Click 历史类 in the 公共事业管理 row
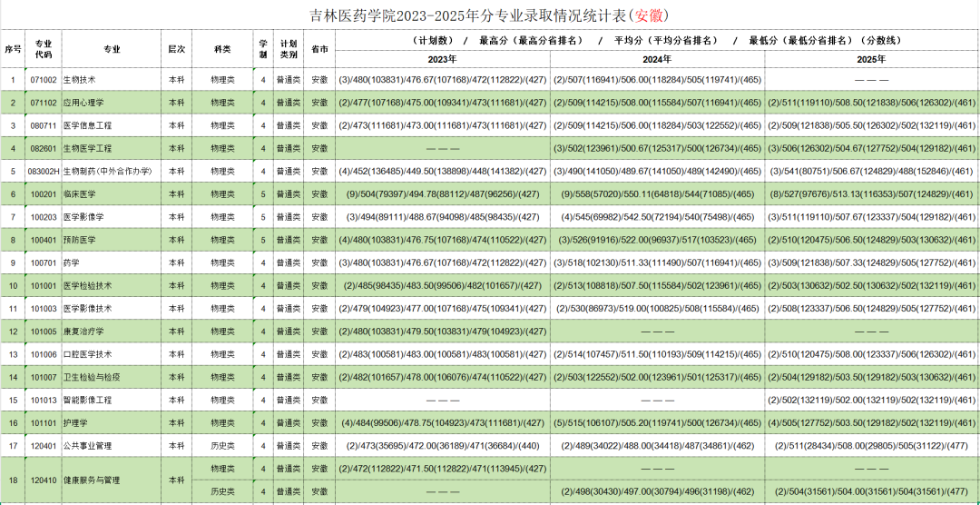 coord(222,446)
